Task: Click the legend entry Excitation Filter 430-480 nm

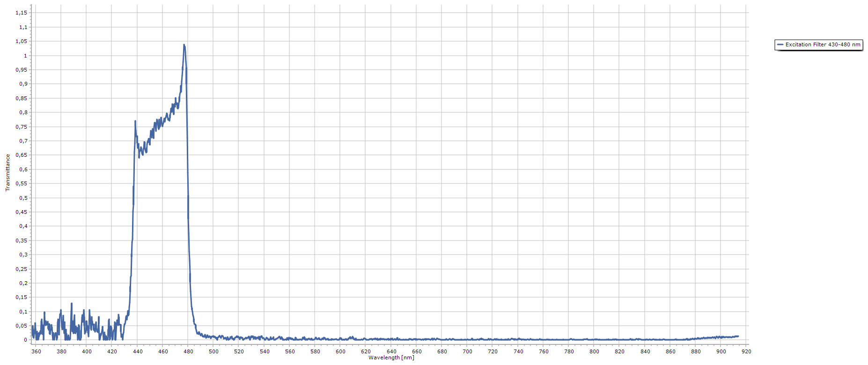Action: pos(819,45)
